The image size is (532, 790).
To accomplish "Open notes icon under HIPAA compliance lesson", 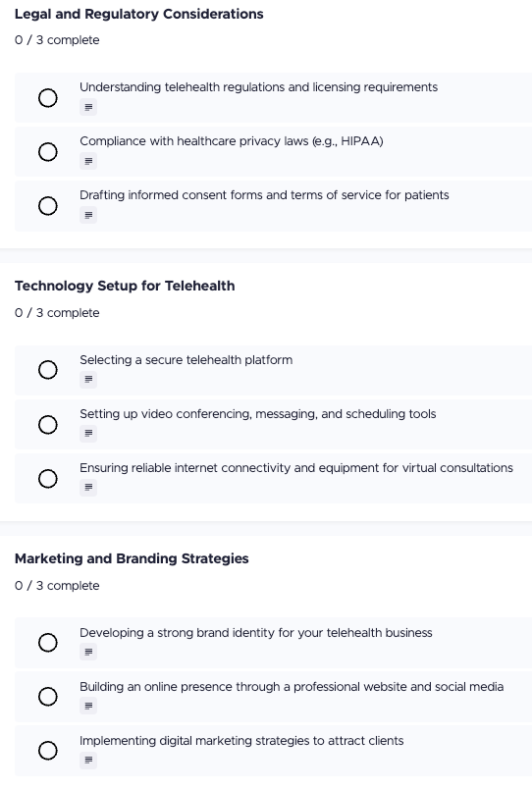I will (x=88, y=161).
